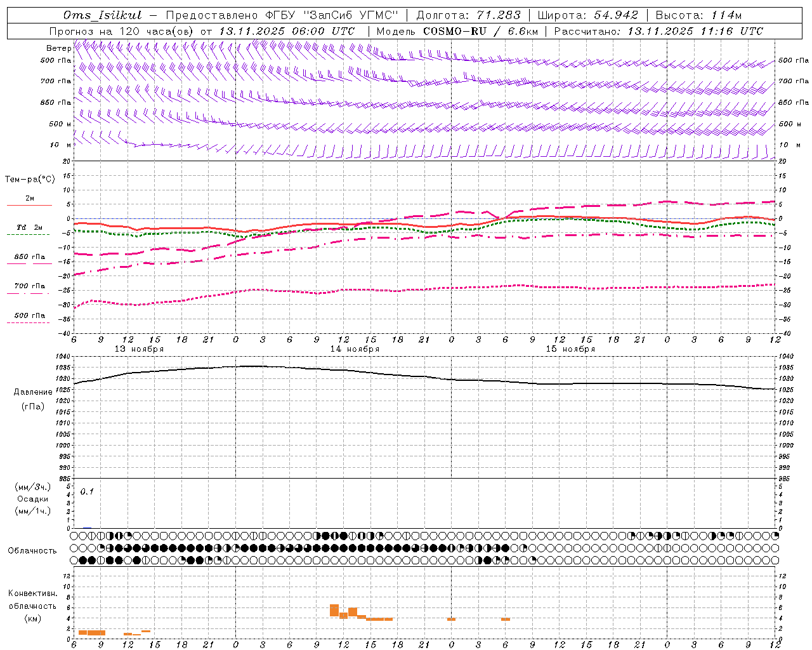Click the 'Тем-ра(°C)' temperature label
Image resolution: width=812 pixels, height=650 pixels.
30,180
